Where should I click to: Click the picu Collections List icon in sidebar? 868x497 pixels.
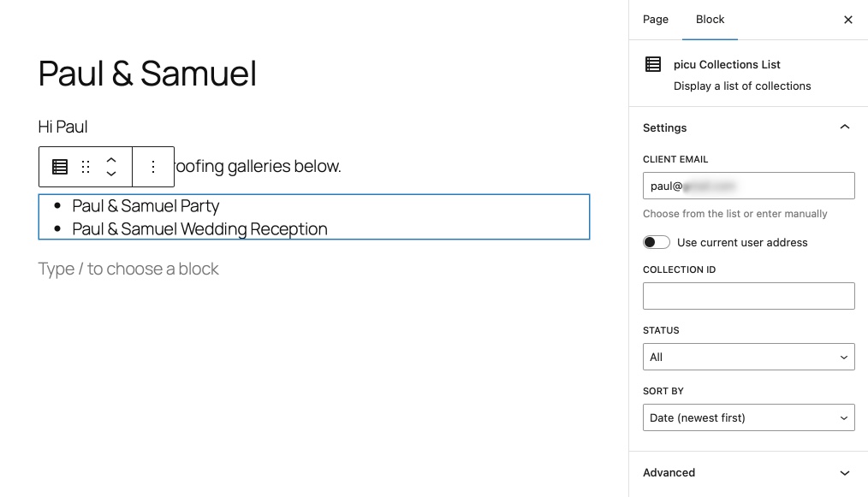click(x=653, y=64)
